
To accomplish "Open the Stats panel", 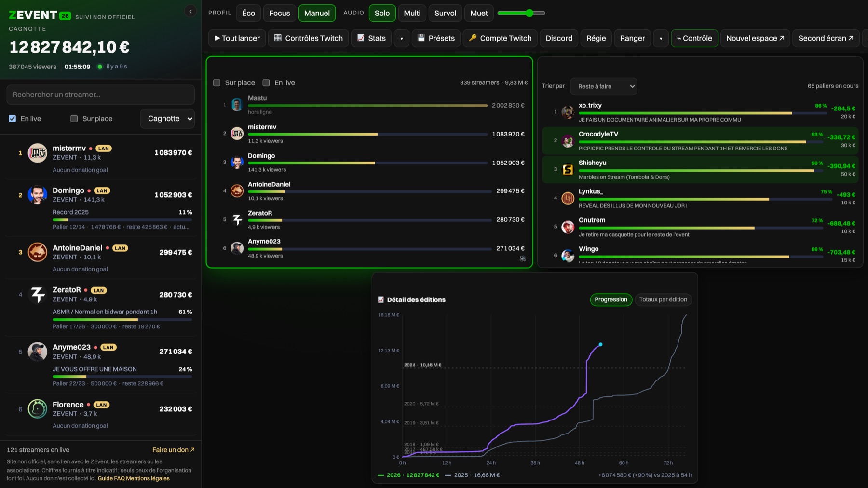I will (371, 38).
